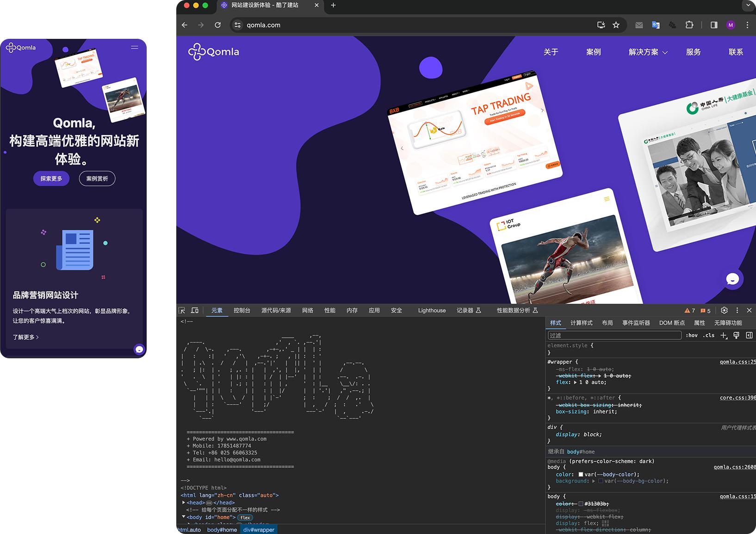Go back with the browser back arrow
Viewport: 756px width, 534px height.
point(185,25)
